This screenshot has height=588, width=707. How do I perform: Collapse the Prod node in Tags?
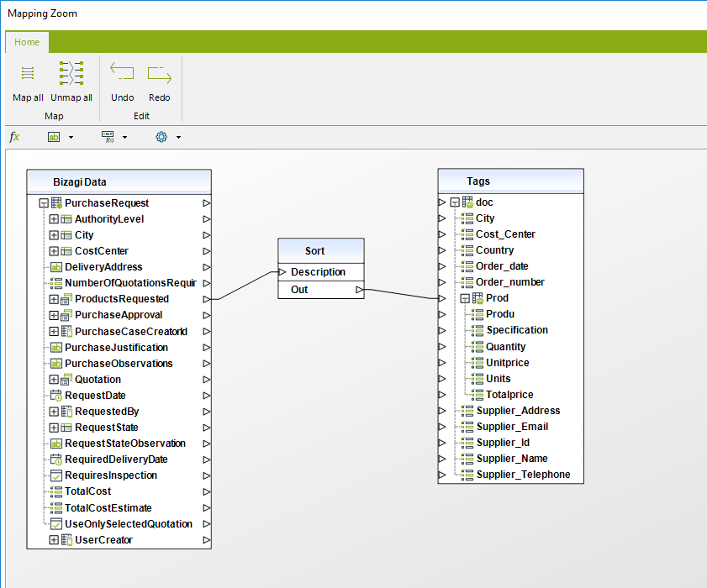click(465, 298)
